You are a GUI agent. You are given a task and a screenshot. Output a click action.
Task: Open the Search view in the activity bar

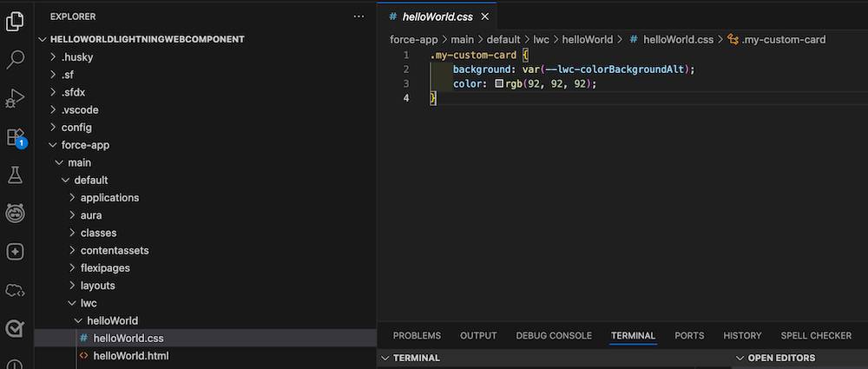coord(15,60)
